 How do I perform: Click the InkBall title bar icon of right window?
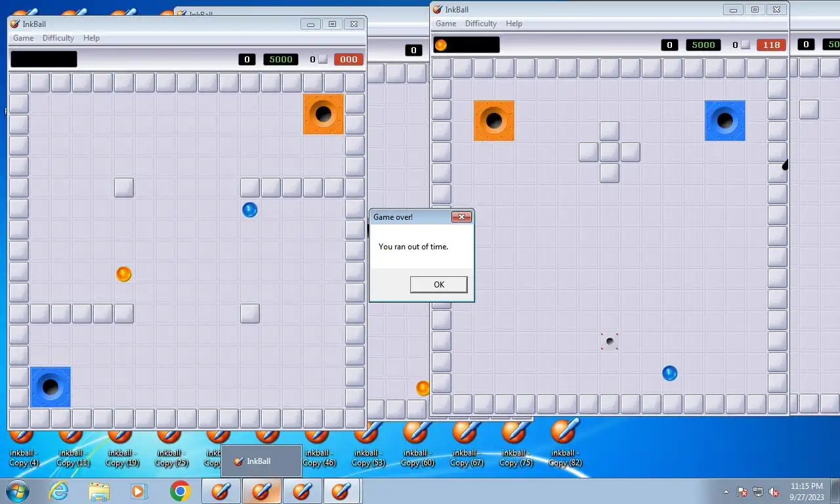click(438, 9)
